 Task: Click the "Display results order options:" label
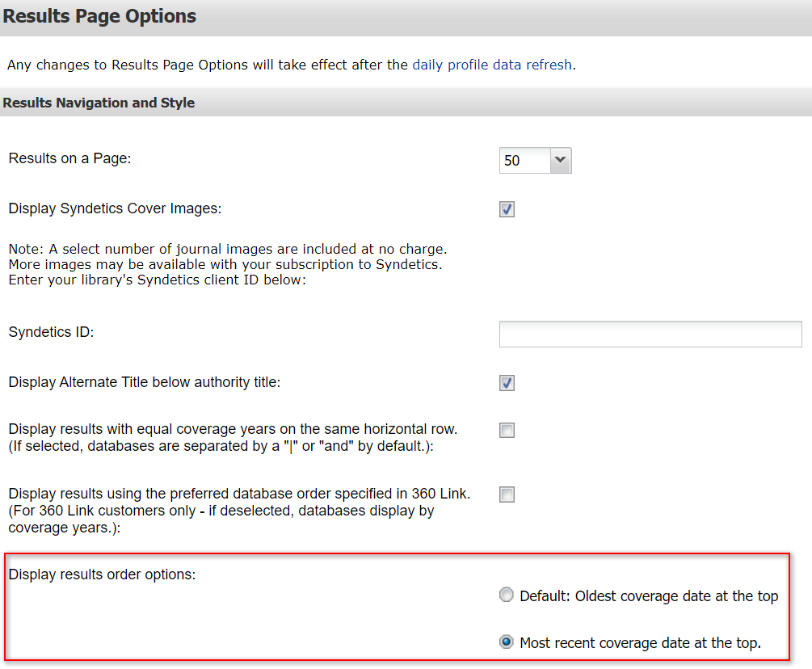(102, 574)
